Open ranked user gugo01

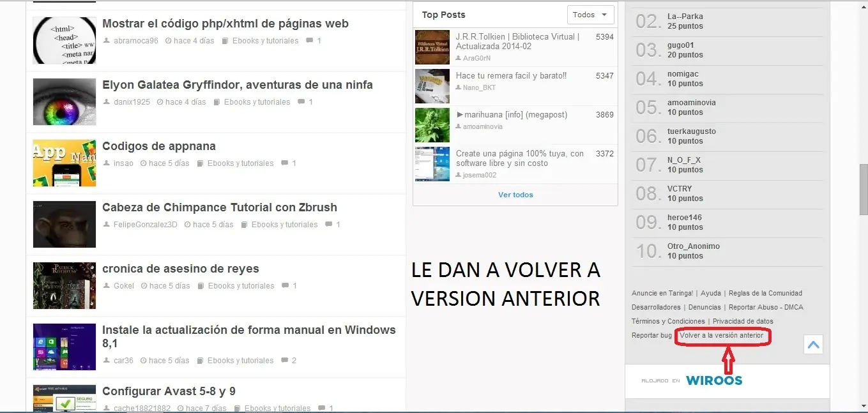pyautogui.click(x=681, y=45)
